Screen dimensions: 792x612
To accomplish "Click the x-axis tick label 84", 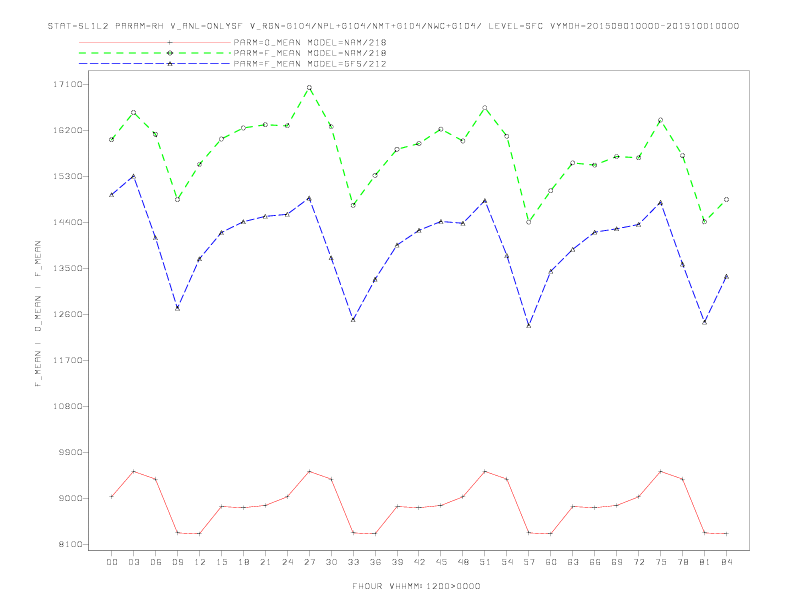I will pos(726,562).
